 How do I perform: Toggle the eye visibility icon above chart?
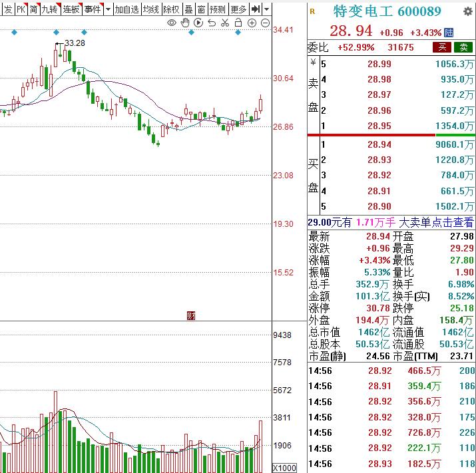(x=172, y=23)
